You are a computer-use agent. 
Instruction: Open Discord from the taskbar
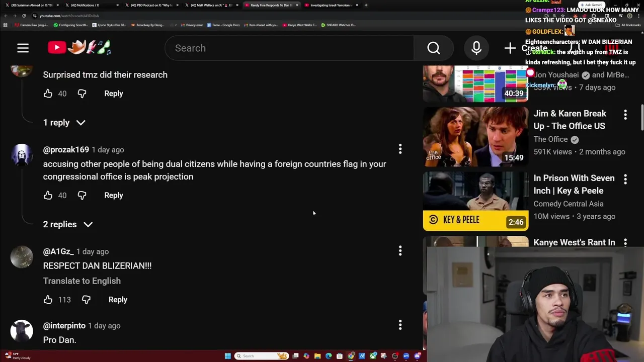[x=417, y=356]
